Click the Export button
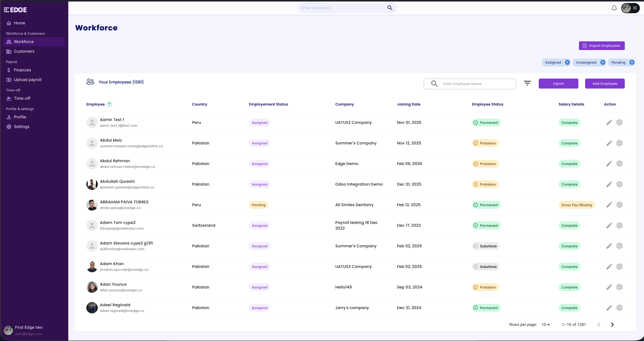Screen dimensions: 644x341 pyautogui.click(x=558, y=84)
